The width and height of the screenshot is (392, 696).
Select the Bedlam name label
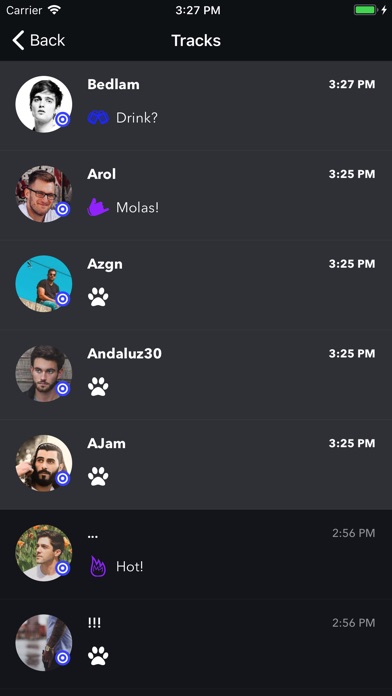(113, 84)
